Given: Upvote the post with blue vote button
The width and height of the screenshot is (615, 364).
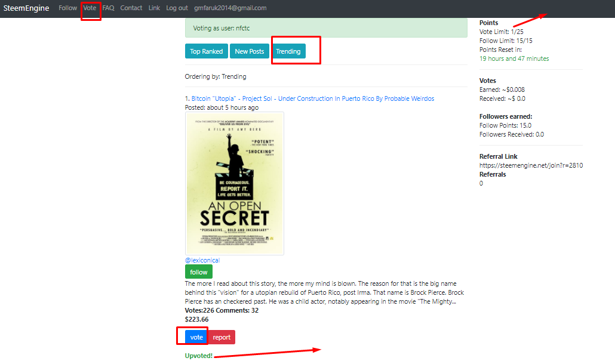Looking at the screenshot, I should tap(196, 337).
